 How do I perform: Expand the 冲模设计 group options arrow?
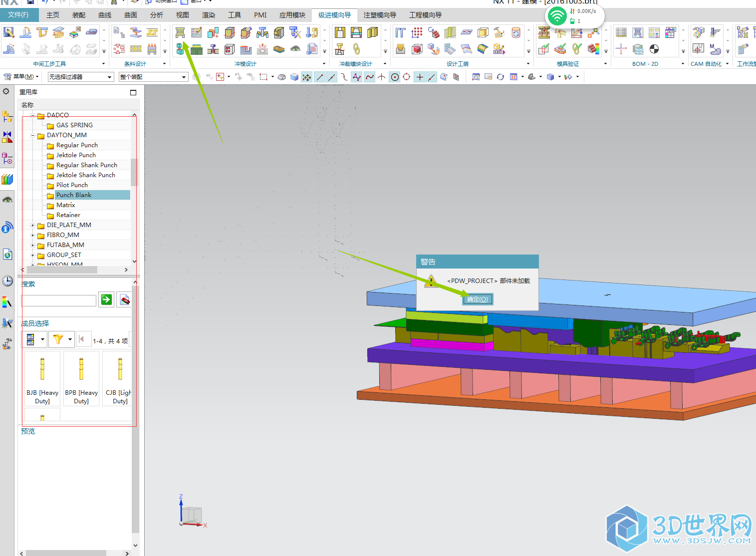click(324, 64)
